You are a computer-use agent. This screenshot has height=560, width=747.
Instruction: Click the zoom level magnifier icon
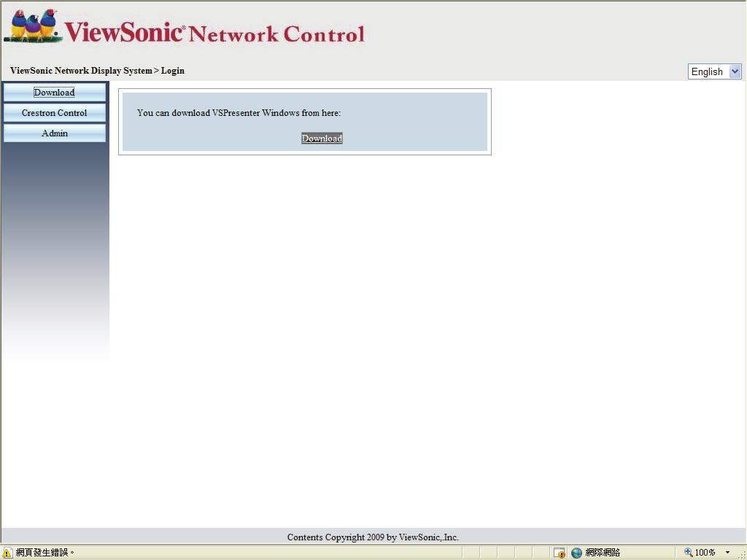tap(689, 552)
